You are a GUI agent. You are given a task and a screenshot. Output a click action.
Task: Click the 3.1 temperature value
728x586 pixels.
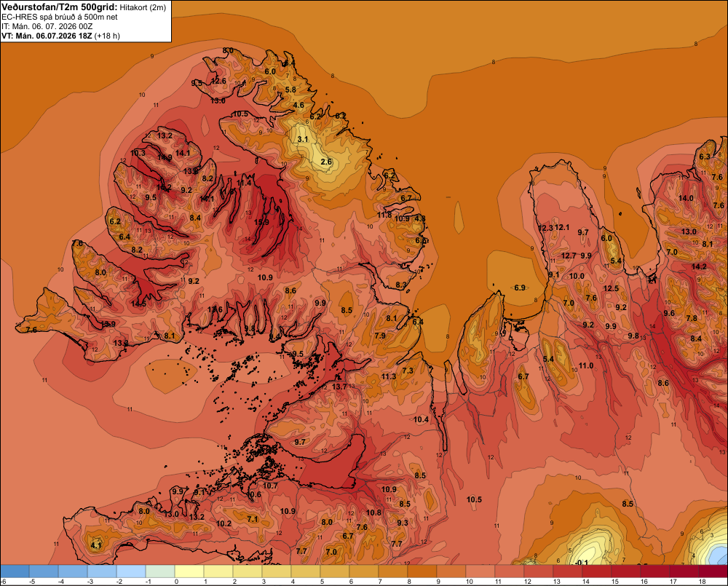point(303,139)
